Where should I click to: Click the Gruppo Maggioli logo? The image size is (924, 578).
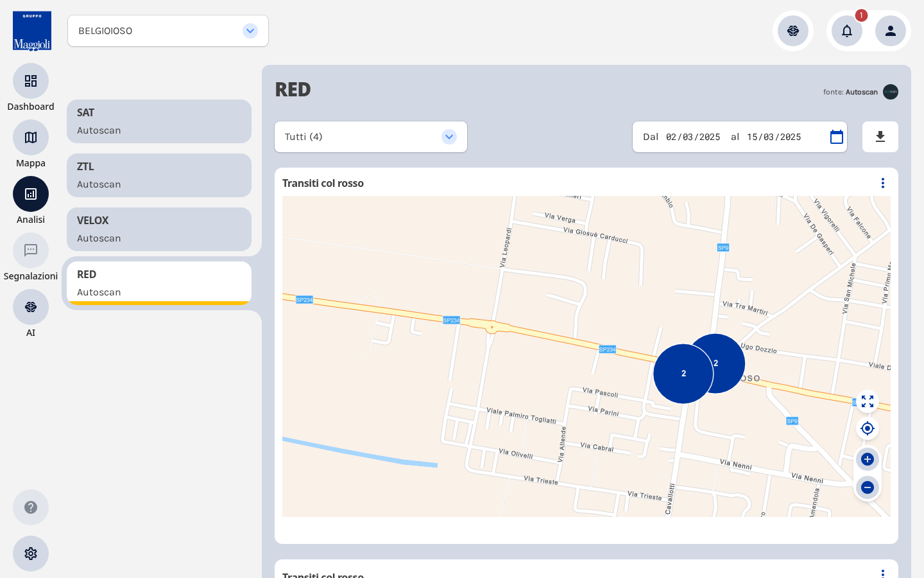(x=32, y=31)
